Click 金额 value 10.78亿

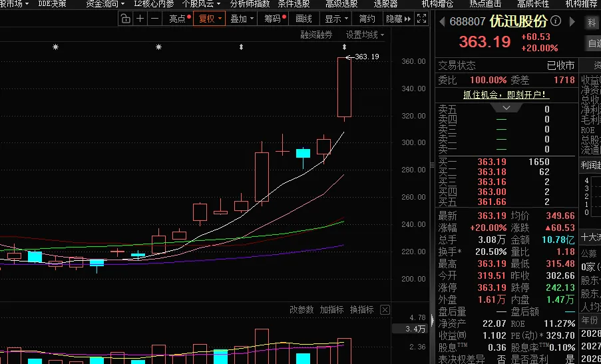[558, 240]
